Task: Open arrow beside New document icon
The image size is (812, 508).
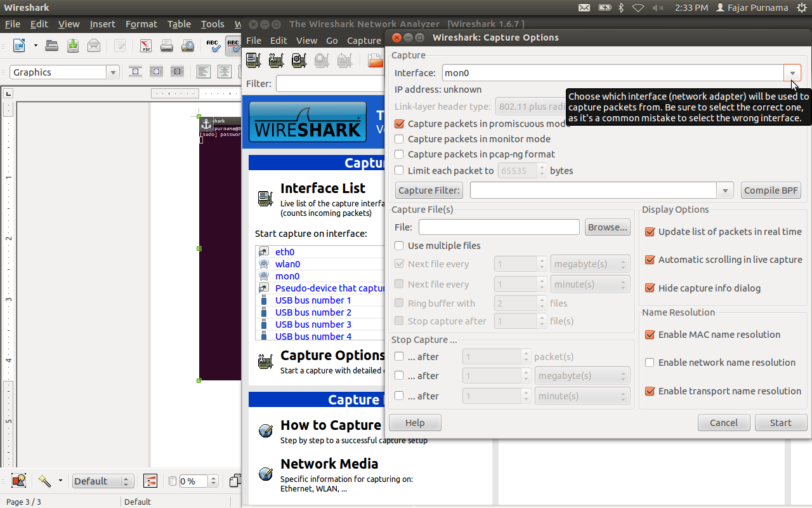Action: click(36, 46)
